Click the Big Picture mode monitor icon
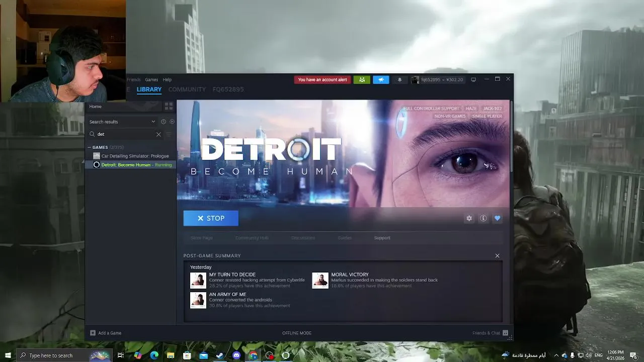 (473, 79)
